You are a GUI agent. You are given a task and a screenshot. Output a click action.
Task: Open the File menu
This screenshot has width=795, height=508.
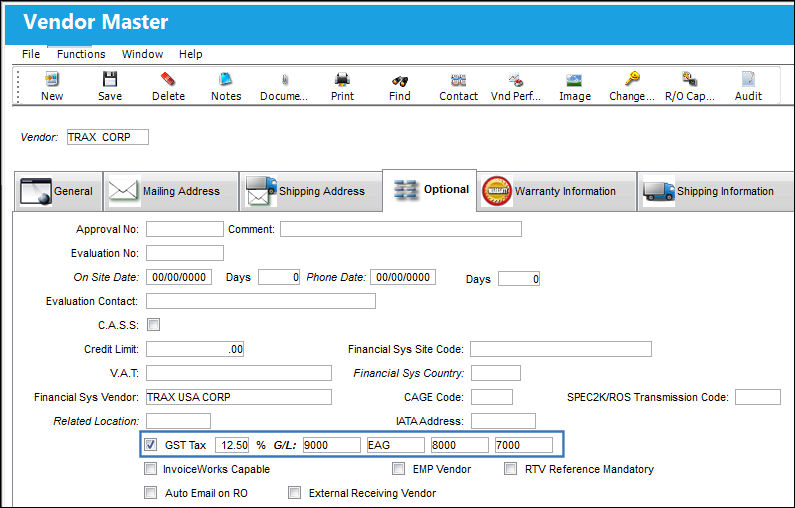click(31, 54)
